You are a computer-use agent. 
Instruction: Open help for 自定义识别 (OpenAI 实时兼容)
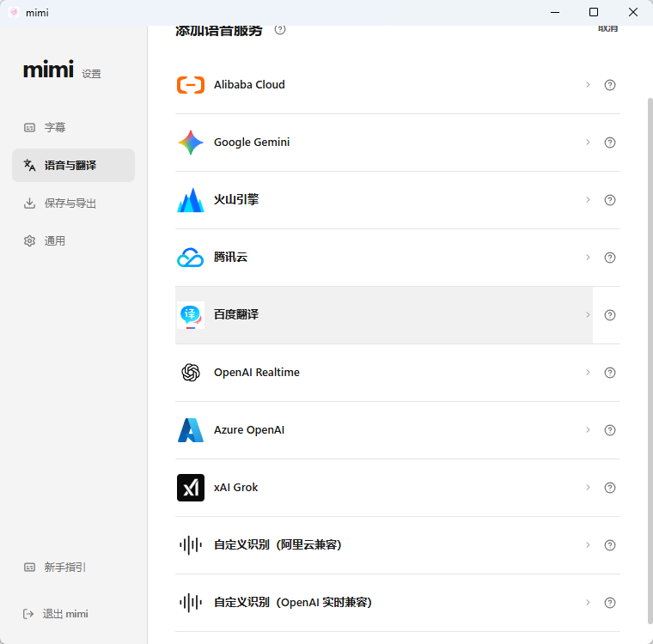[x=610, y=603]
